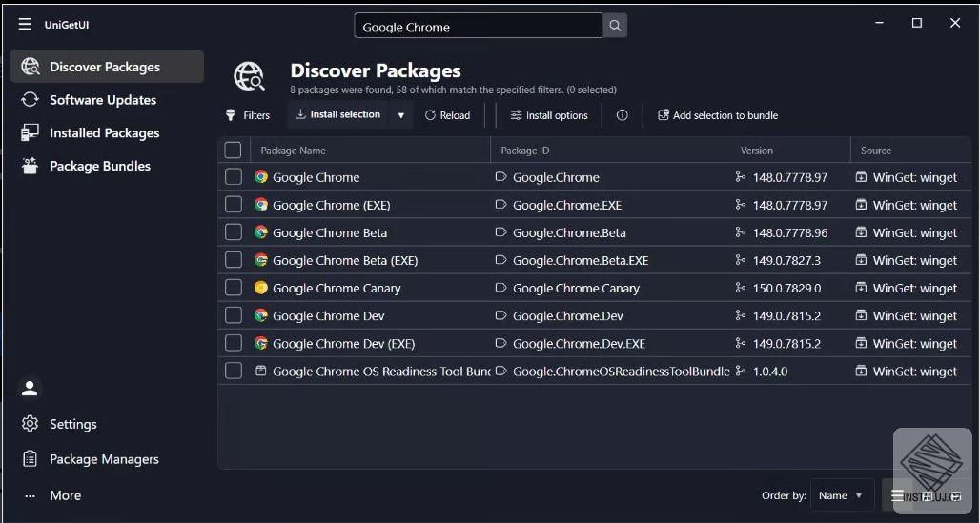
Task: Select the version text '150.0.7829.0'
Action: click(x=786, y=288)
